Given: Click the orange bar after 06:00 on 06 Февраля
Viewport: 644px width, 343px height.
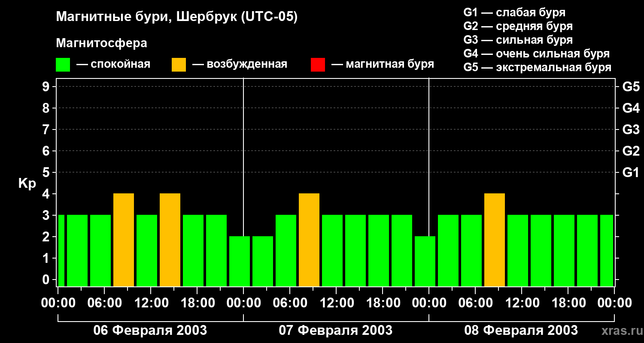Looking at the screenshot, I should tap(124, 240).
